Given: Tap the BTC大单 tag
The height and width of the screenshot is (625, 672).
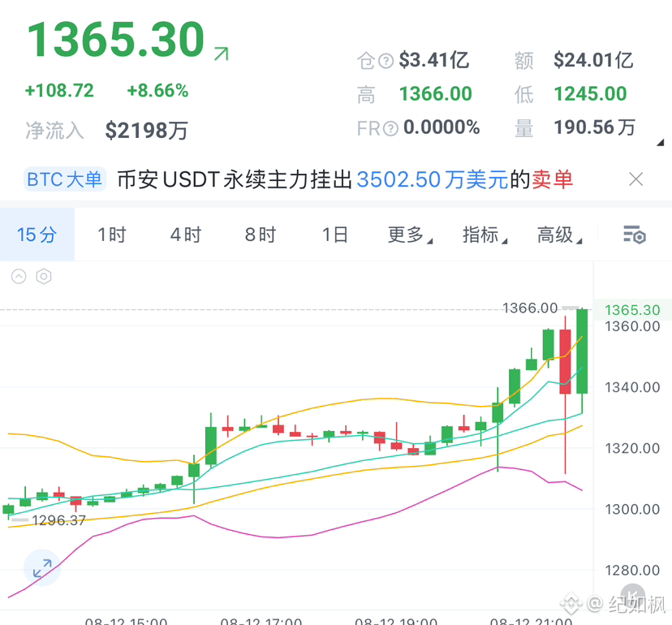Looking at the screenshot, I should click(x=65, y=179).
